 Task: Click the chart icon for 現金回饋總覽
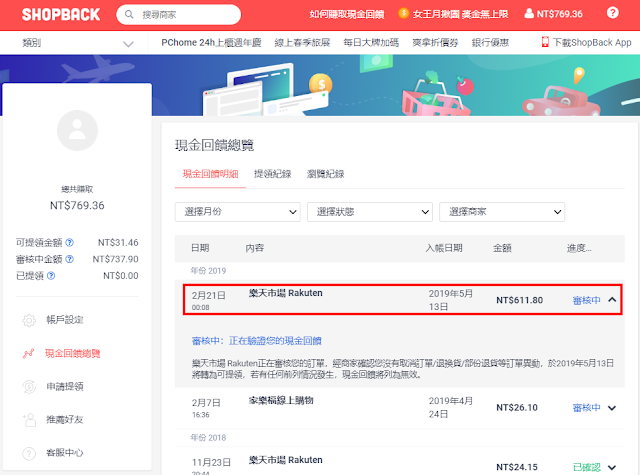(29, 353)
